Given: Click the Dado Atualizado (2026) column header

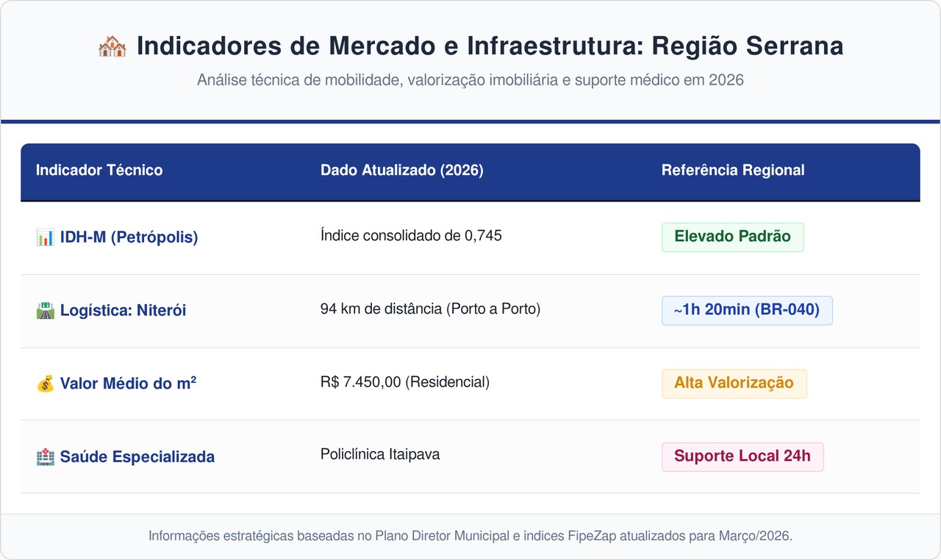Looking at the screenshot, I should pyautogui.click(x=401, y=170).
